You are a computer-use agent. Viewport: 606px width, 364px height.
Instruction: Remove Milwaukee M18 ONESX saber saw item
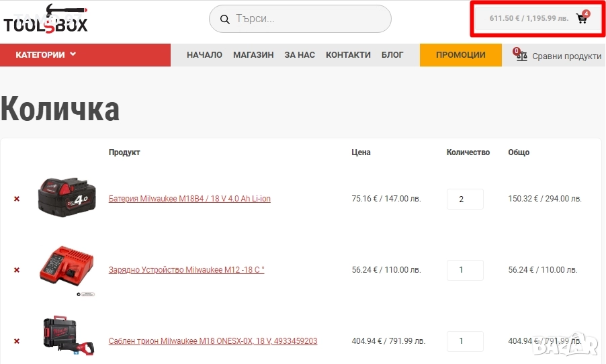[x=17, y=341]
